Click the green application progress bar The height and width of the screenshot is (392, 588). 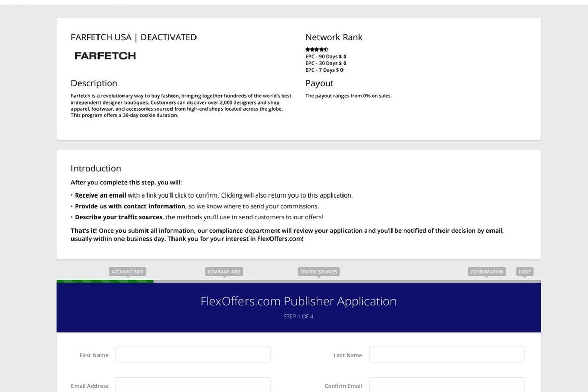pyautogui.click(x=105, y=281)
